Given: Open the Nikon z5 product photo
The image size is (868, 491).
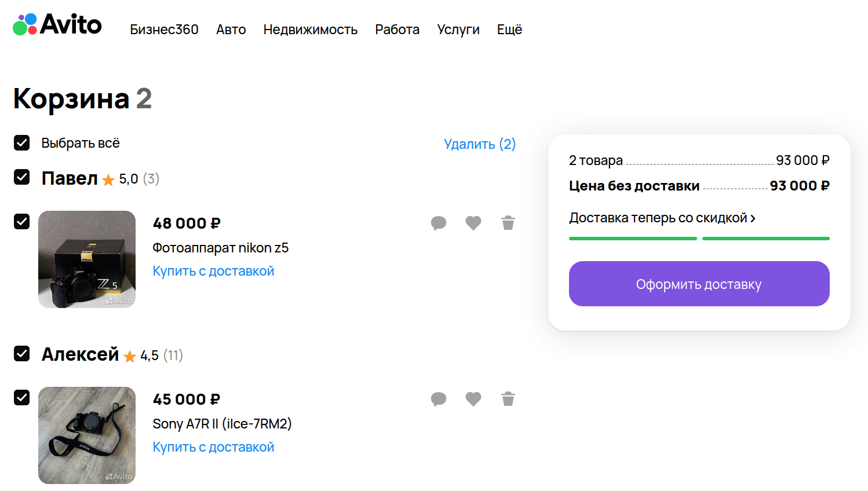Looking at the screenshot, I should pyautogui.click(x=87, y=259).
